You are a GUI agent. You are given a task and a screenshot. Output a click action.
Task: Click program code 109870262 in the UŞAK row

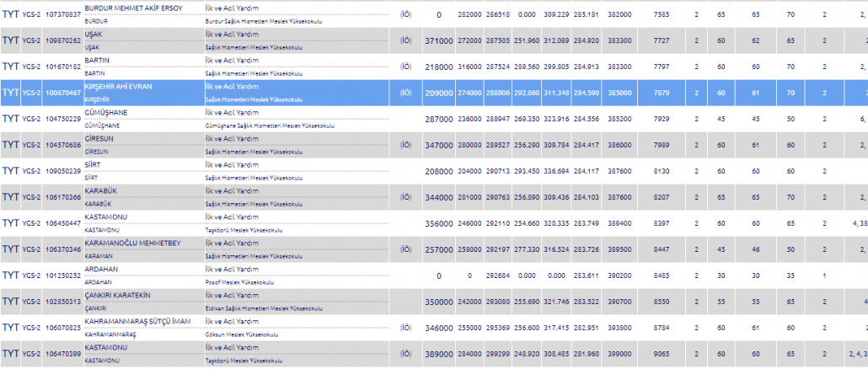click(x=63, y=40)
